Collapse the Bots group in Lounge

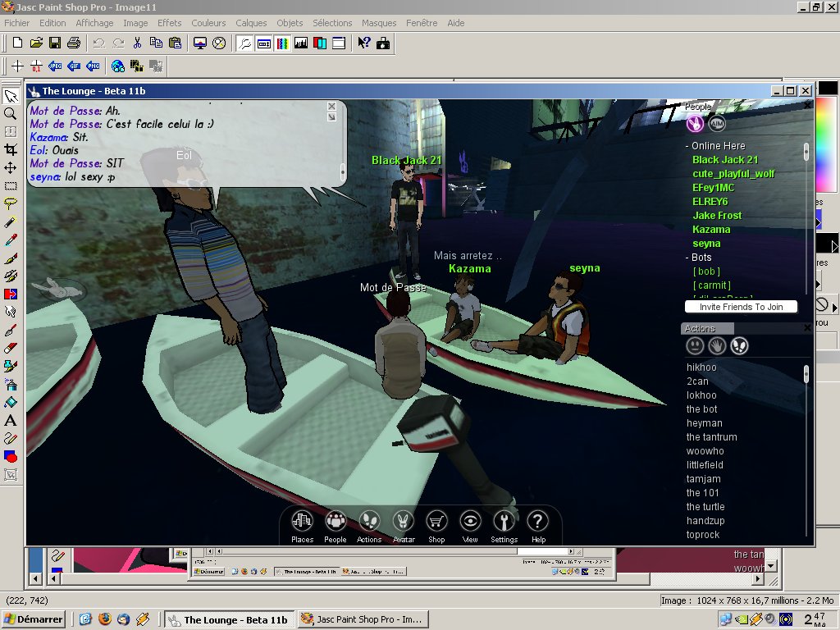click(687, 258)
